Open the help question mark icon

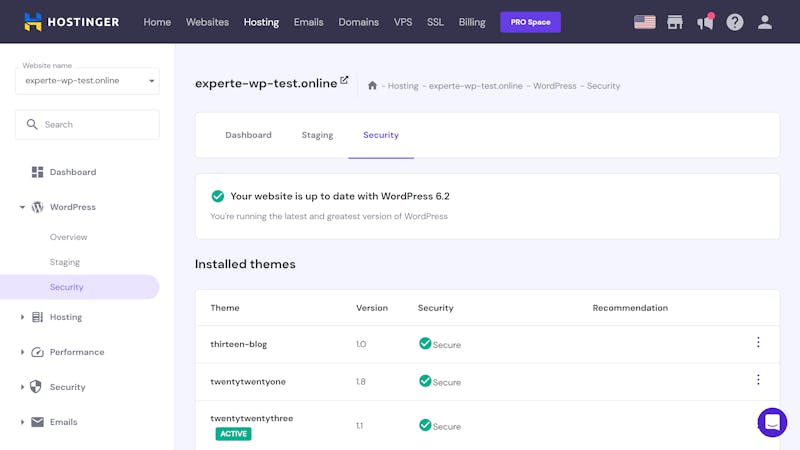[735, 22]
